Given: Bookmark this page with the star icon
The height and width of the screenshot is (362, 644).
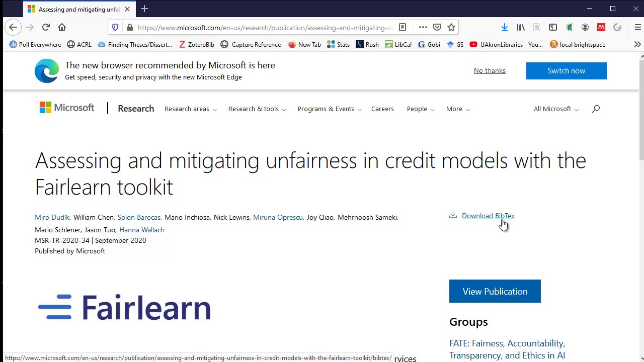Looking at the screenshot, I should pos(451,27).
